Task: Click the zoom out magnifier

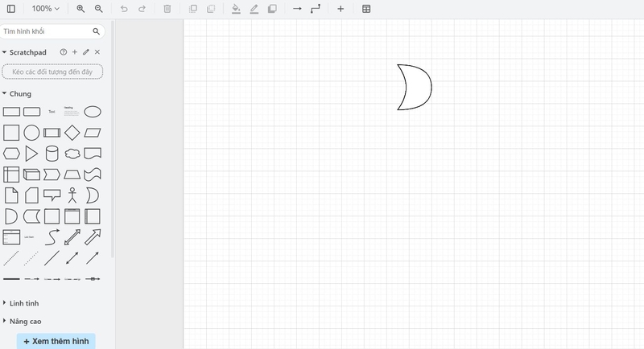Action: click(x=98, y=9)
